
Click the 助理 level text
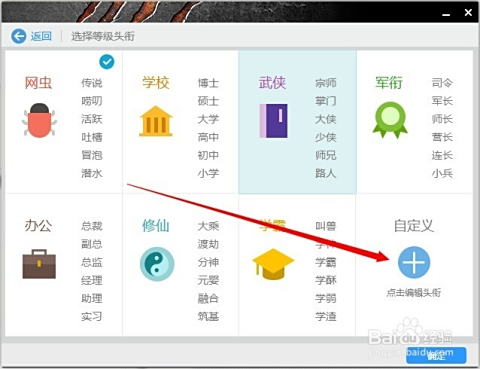click(92, 298)
